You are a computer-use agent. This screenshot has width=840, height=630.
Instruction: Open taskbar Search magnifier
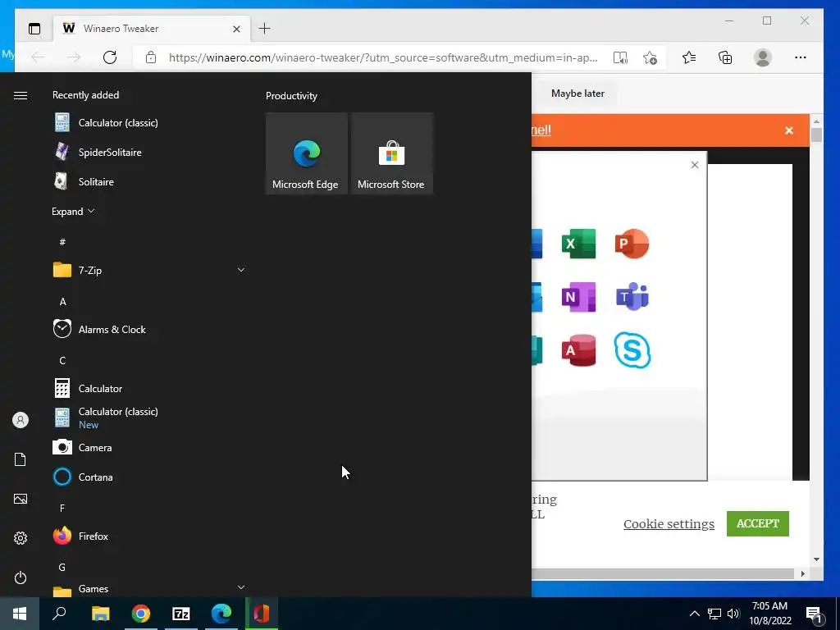[x=59, y=614]
